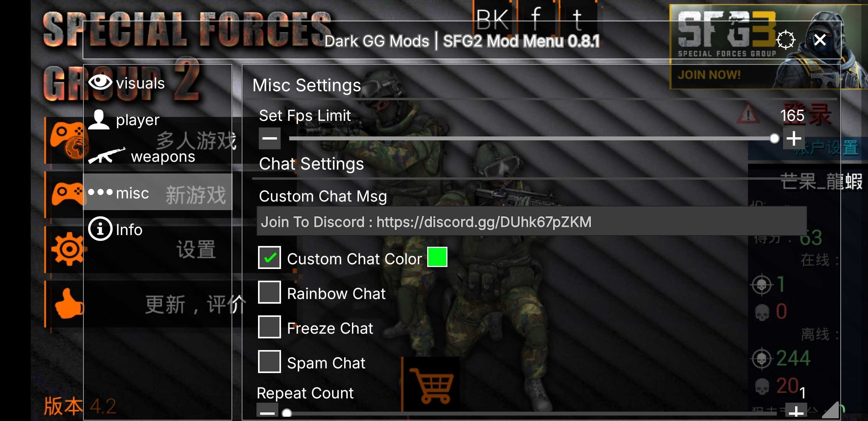The image size is (868, 421).
Task: Click the crosshair icon in mod menu header
Action: [785, 40]
